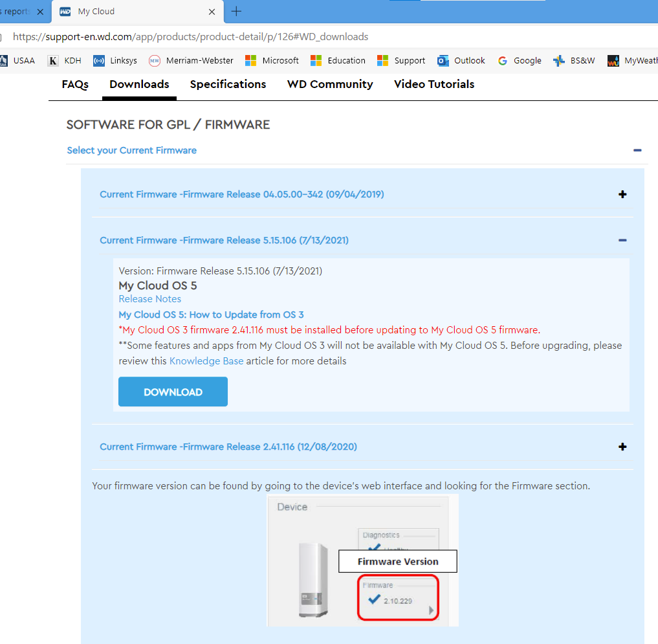658x644 pixels.
Task: Open the Education bookmark icon
Action: 316,61
